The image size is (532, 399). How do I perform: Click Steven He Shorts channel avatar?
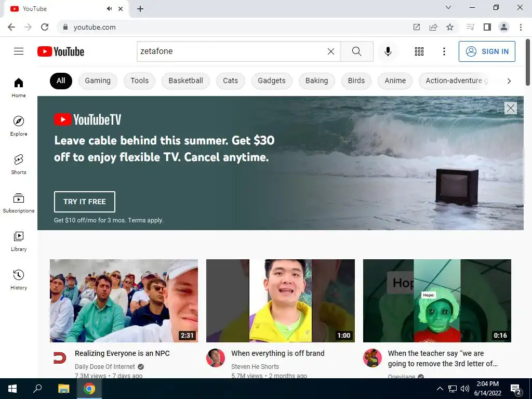216,357
